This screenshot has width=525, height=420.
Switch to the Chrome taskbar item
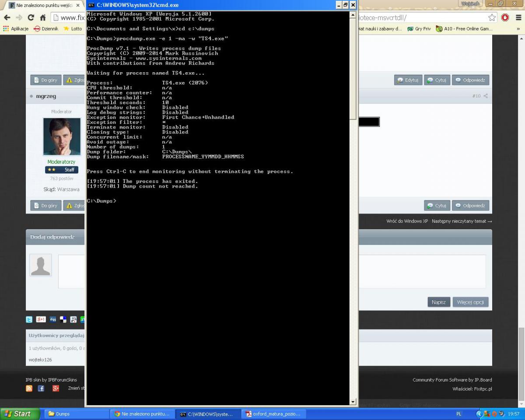(142, 414)
